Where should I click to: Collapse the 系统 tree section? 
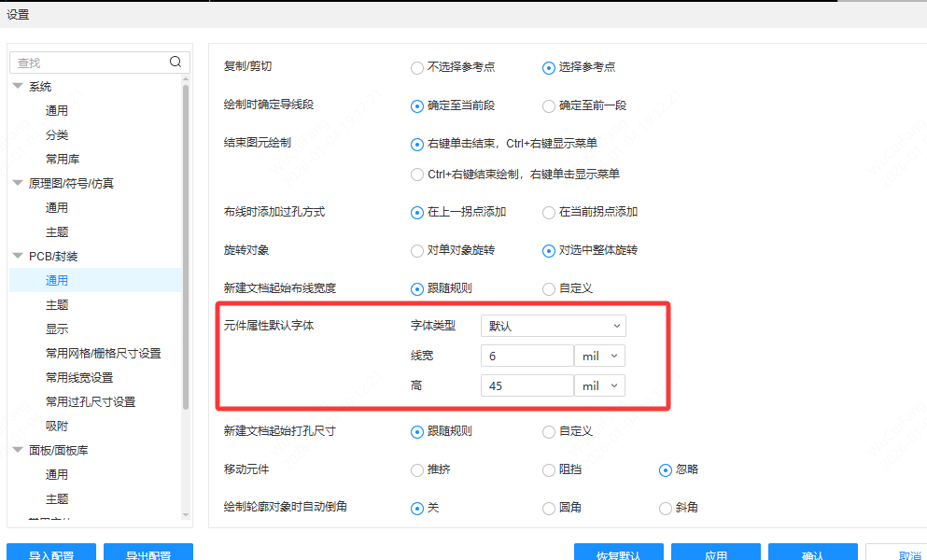coord(17,86)
